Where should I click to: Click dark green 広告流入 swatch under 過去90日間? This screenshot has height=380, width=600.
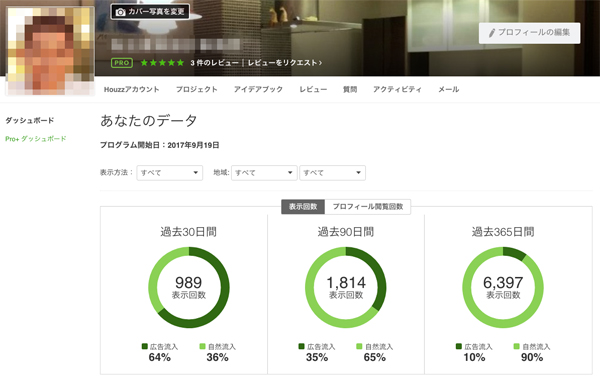pos(302,346)
